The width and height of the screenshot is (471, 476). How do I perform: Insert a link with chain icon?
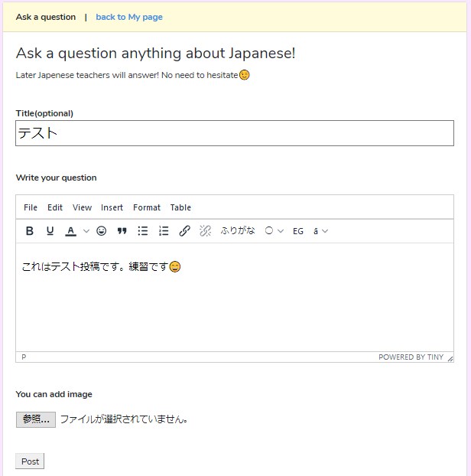point(184,231)
